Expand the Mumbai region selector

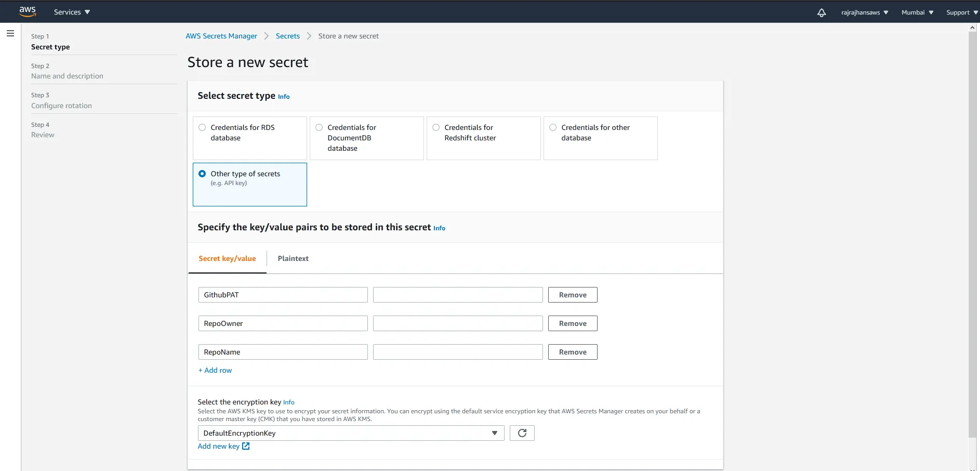coord(917,12)
